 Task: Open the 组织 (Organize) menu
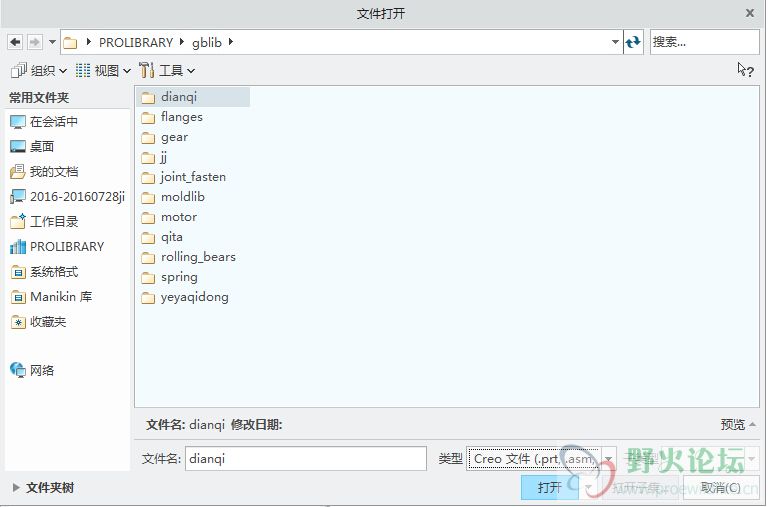point(39,71)
